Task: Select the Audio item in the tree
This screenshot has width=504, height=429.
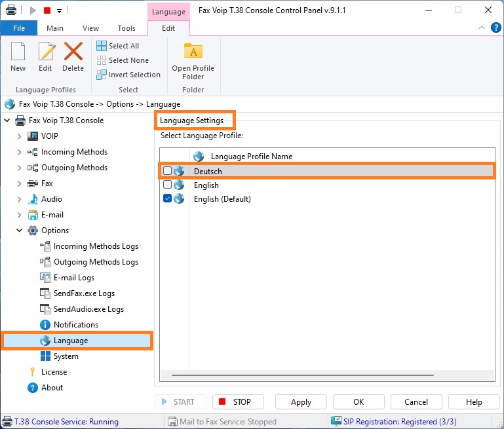Action: [x=51, y=199]
